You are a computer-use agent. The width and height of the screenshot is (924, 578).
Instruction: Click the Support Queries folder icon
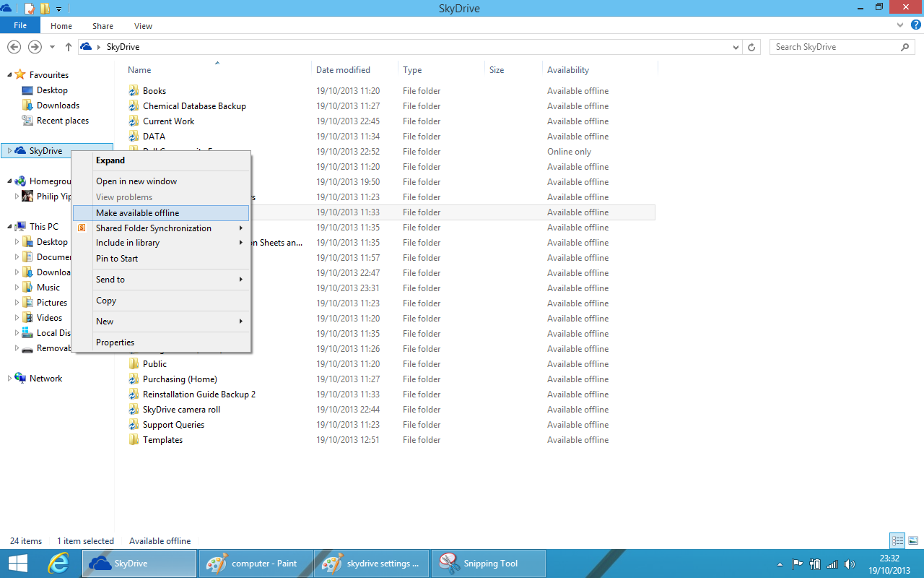[x=134, y=425]
